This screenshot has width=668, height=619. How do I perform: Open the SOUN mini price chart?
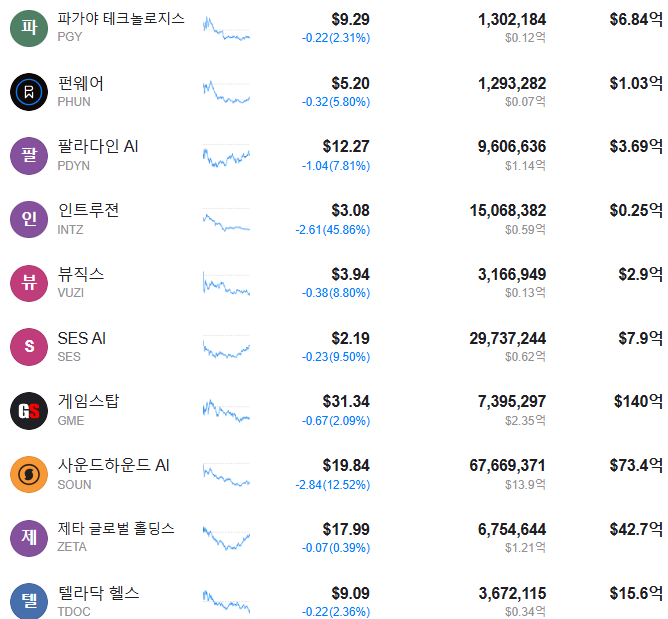pyautogui.click(x=226, y=475)
